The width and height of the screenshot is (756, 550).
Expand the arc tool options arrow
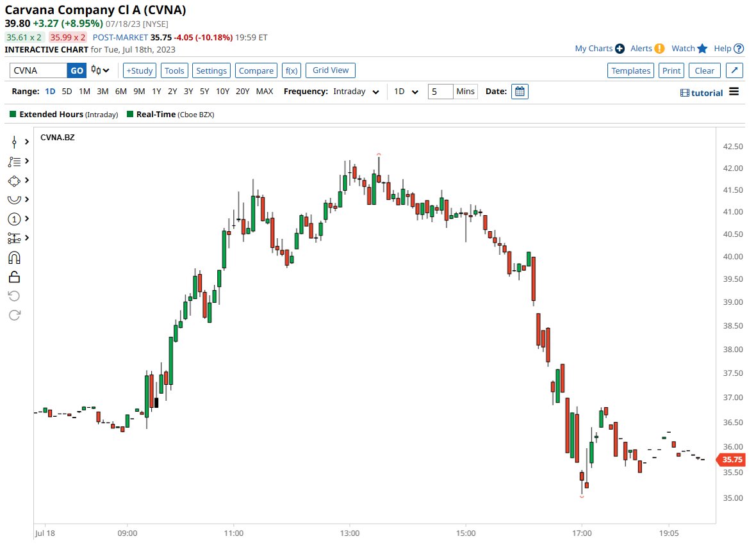(x=27, y=200)
